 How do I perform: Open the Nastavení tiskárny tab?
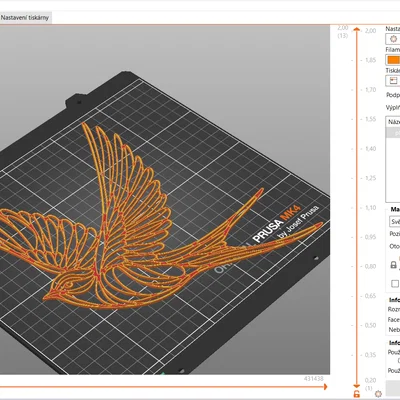(x=25, y=18)
